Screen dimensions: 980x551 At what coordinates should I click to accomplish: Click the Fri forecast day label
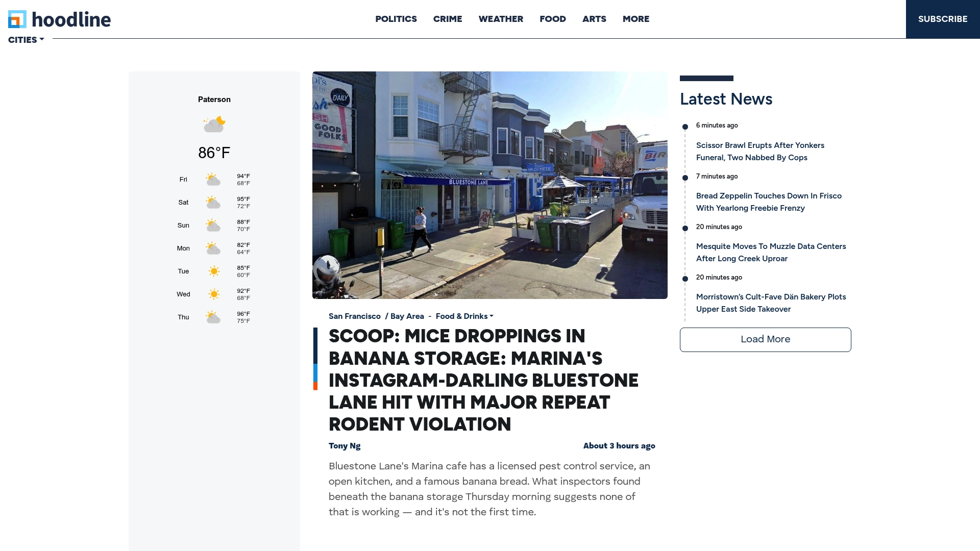click(x=183, y=180)
